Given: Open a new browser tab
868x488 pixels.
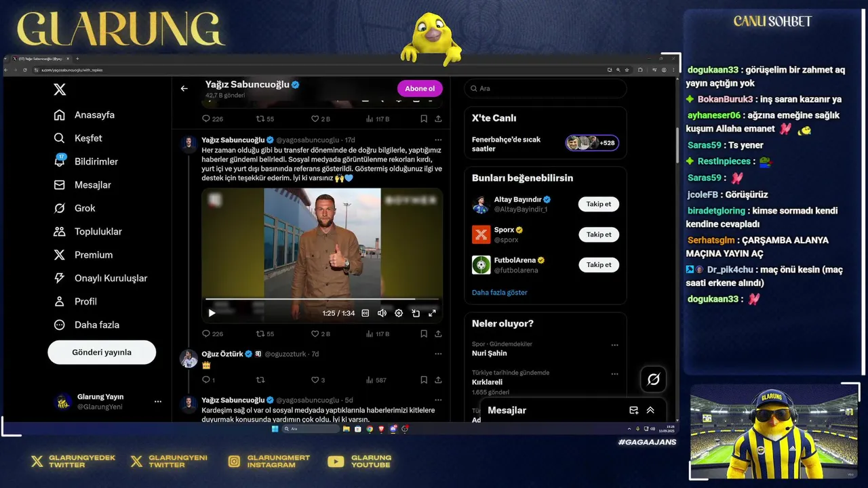Looking at the screenshot, I should [77, 59].
